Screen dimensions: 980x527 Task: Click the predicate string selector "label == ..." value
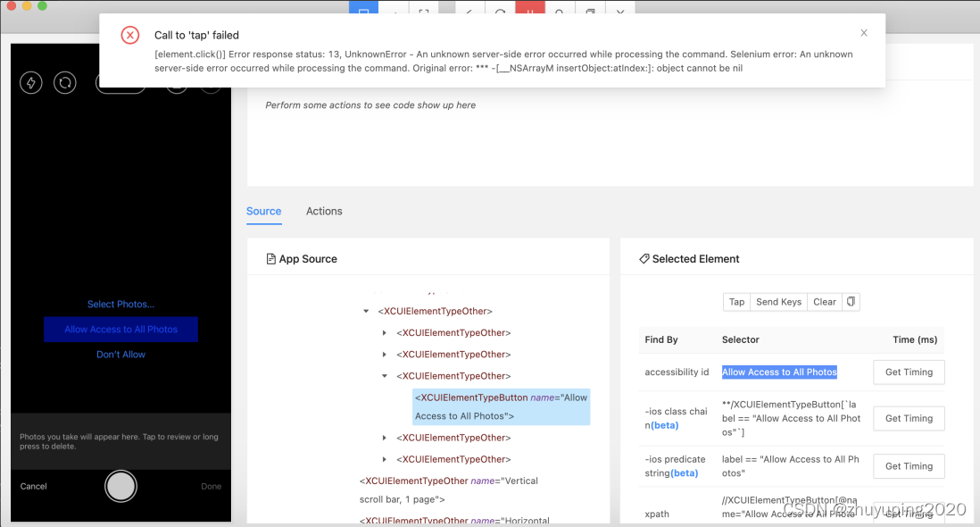[791, 466]
